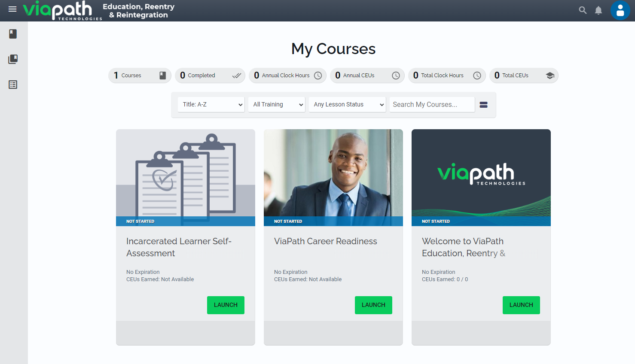Toggle list view layout icon

(x=483, y=105)
